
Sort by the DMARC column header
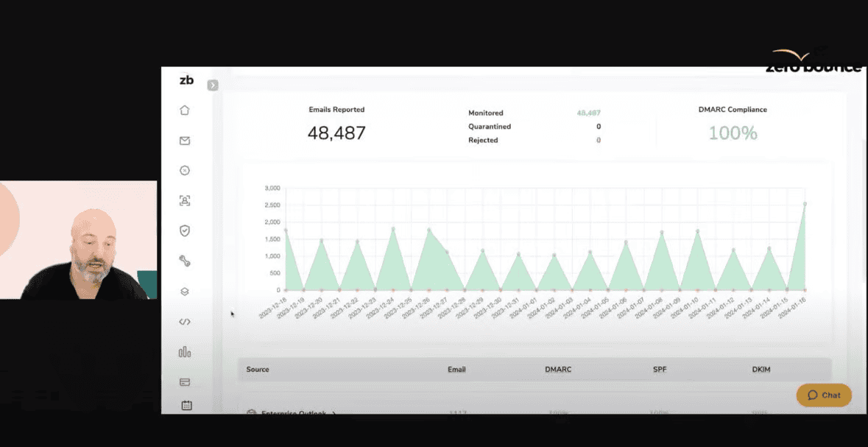(558, 370)
